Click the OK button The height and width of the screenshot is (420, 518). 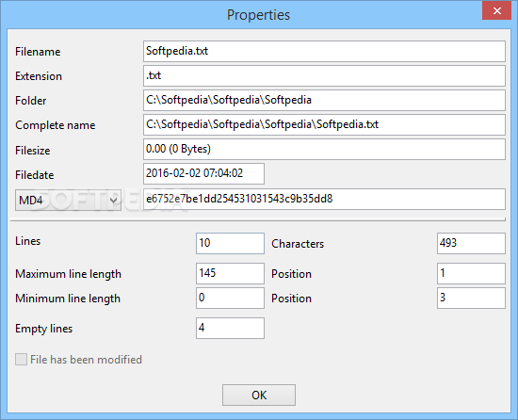point(259,395)
